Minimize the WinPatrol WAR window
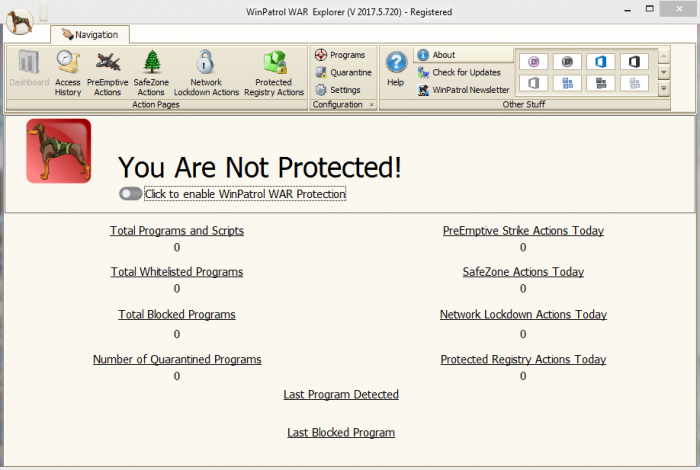Screen dimensions: 700x470 pyautogui.click(x=627, y=9)
